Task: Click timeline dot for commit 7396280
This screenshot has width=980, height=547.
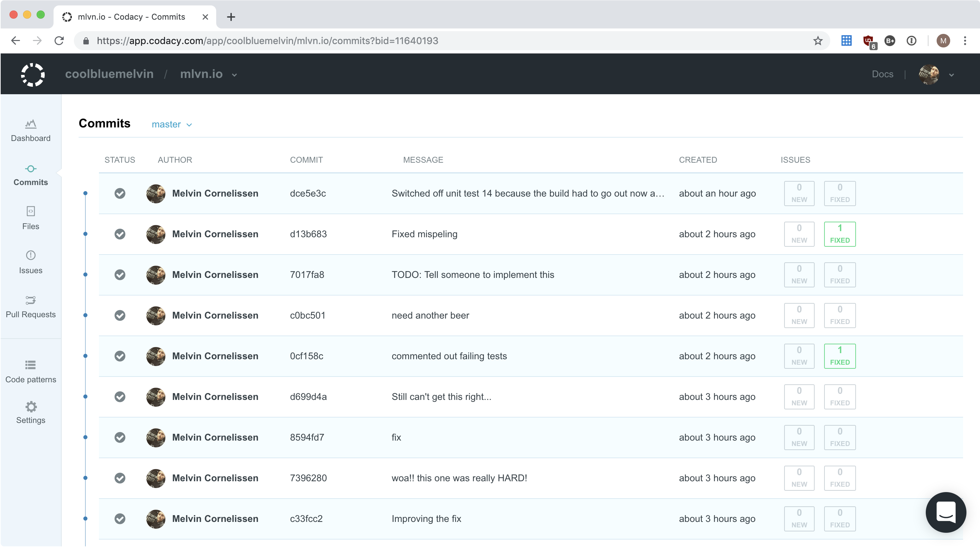Action: pos(85,478)
